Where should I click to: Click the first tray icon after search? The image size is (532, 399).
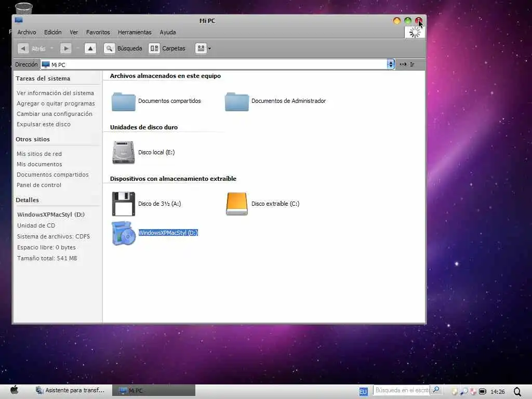click(455, 392)
